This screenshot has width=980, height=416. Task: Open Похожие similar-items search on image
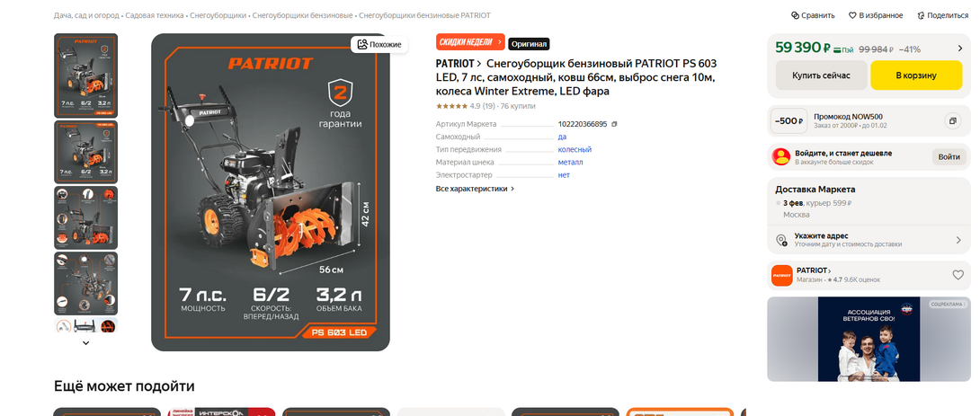(x=379, y=44)
